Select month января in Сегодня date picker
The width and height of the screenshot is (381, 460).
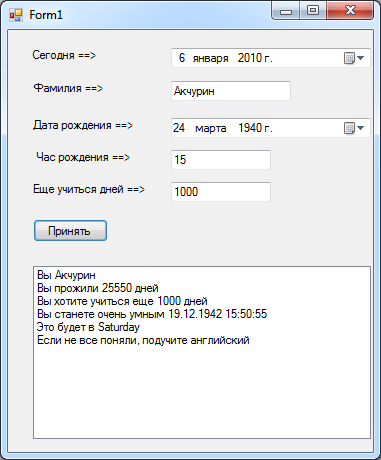tap(211, 58)
